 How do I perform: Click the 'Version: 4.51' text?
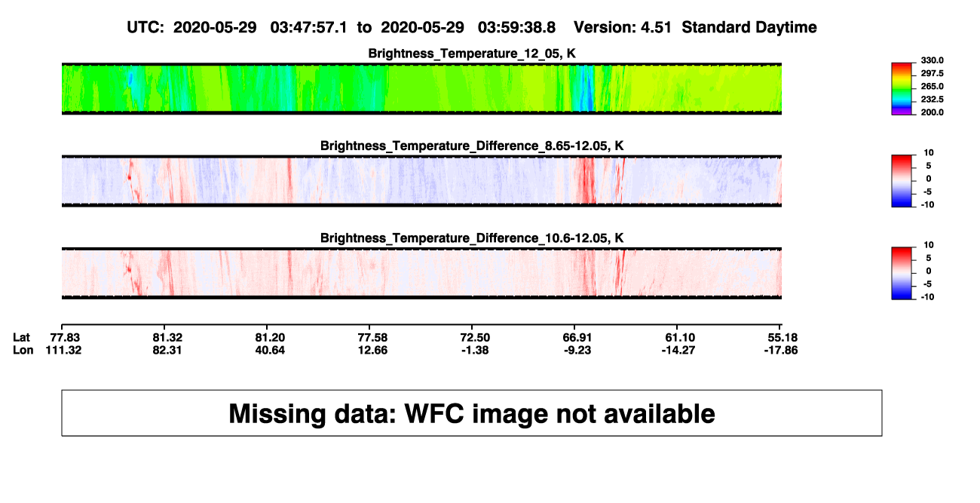[624, 27]
